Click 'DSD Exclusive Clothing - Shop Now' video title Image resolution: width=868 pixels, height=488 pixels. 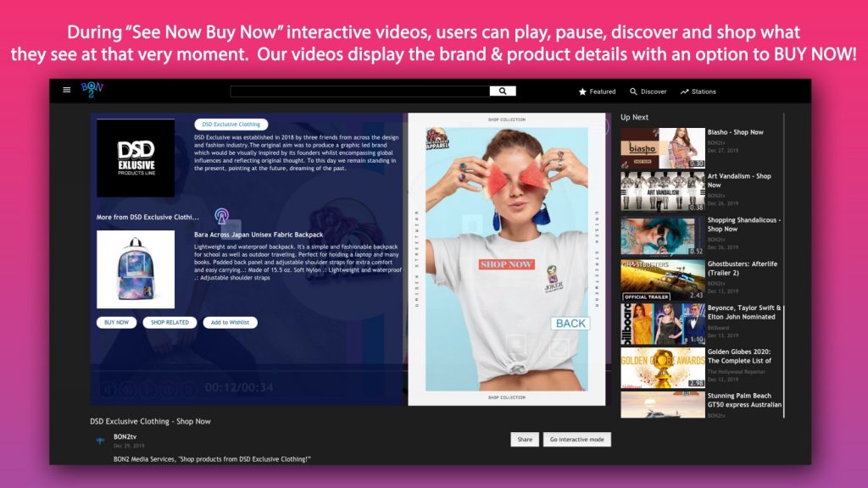(151, 421)
